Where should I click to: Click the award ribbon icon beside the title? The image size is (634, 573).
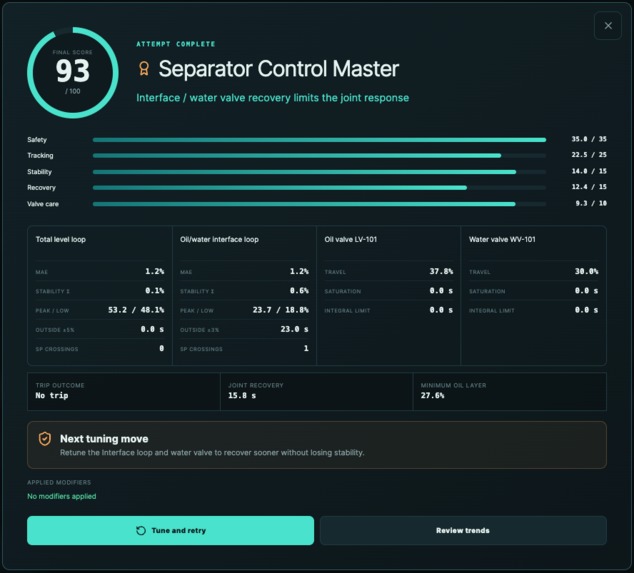[x=144, y=69]
